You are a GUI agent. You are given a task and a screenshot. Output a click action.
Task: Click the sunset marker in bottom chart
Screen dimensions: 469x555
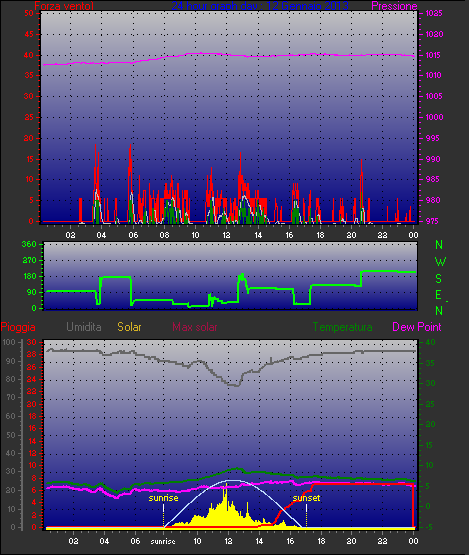(306, 498)
